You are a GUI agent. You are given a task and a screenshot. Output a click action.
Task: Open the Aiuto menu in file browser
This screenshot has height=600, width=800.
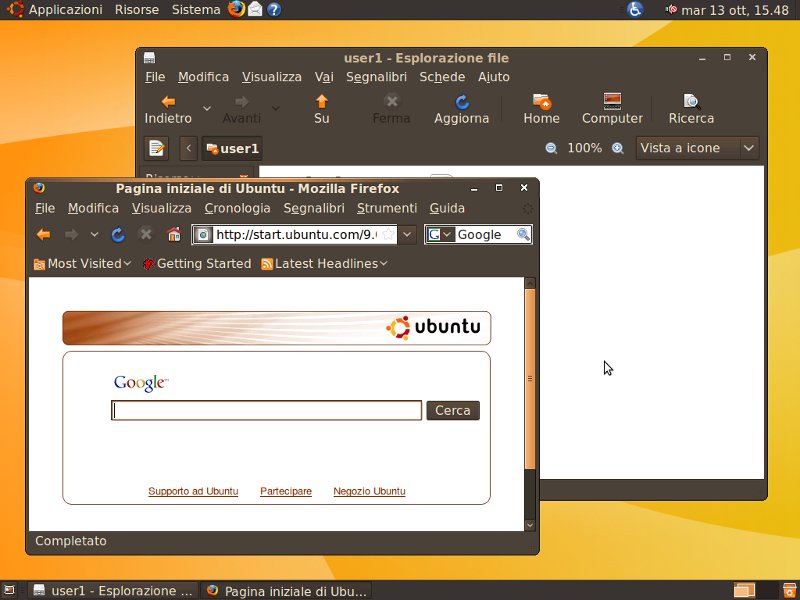(494, 77)
